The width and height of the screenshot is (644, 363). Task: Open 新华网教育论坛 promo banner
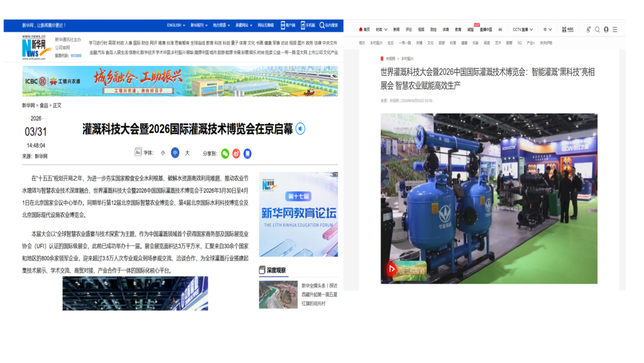pos(299,214)
